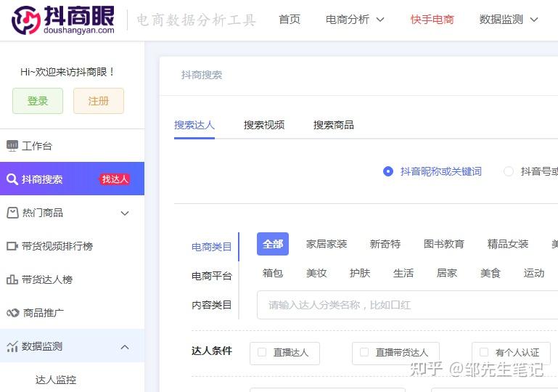The width and height of the screenshot is (558, 392).
Task: Switch to the 搜索视频 tab
Action: tap(264, 125)
